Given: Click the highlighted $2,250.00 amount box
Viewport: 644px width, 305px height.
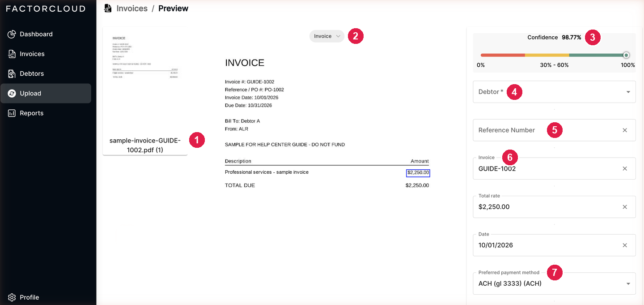Looking at the screenshot, I should click(418, 172).
